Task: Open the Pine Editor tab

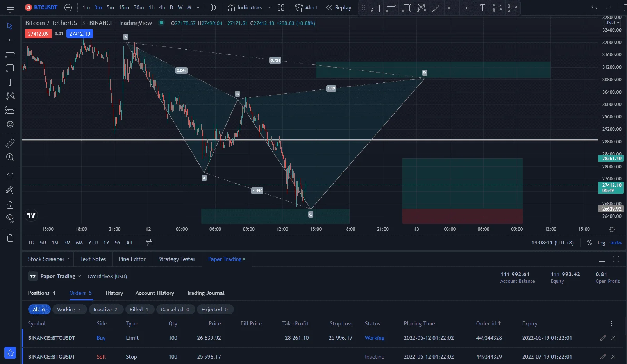Action: point(132,259)
